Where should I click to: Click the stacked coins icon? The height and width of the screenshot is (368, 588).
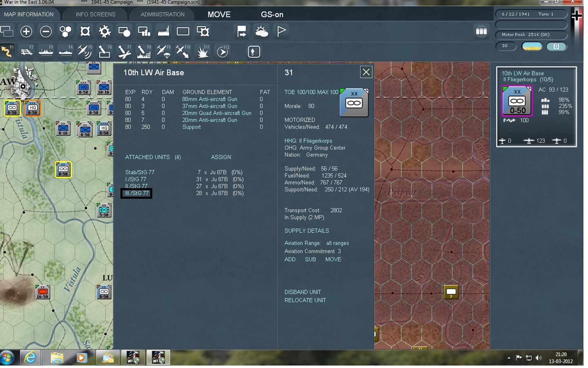(x=481, y=31)
